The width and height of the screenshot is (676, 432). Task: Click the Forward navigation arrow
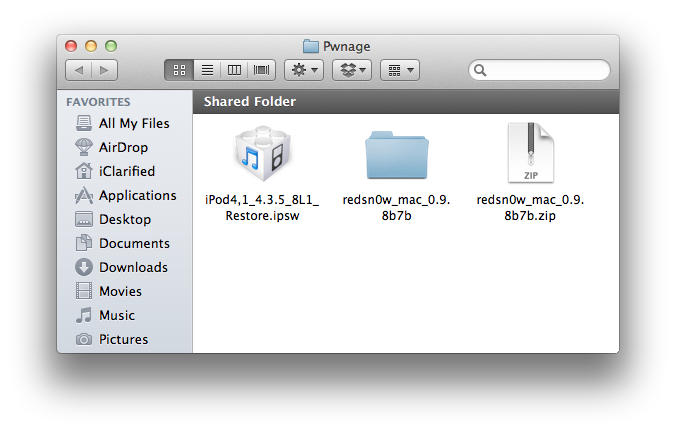104,70
